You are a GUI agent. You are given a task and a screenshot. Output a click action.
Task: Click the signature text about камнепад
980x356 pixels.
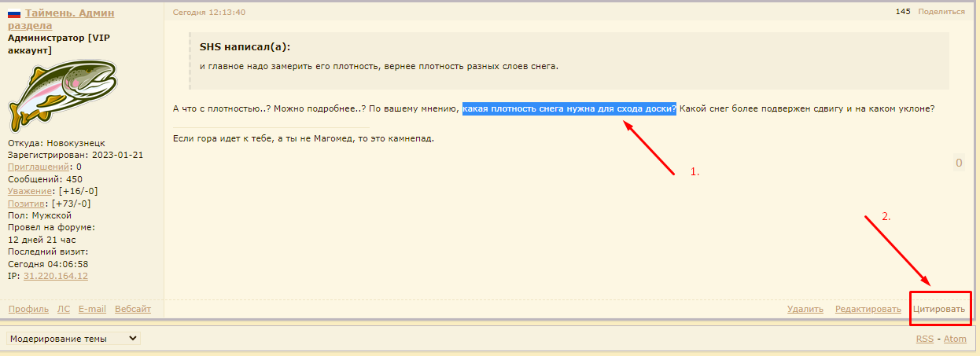coord(304,139)
